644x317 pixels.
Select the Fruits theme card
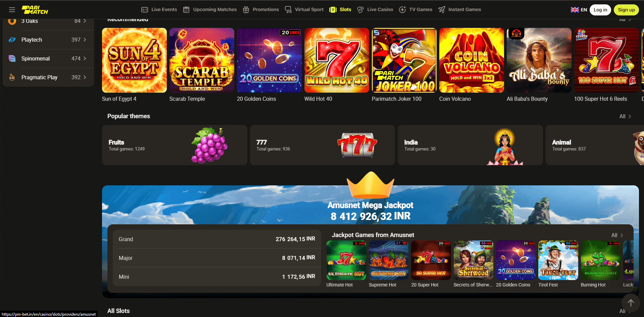pyautogui.click(x=175, y=145)
